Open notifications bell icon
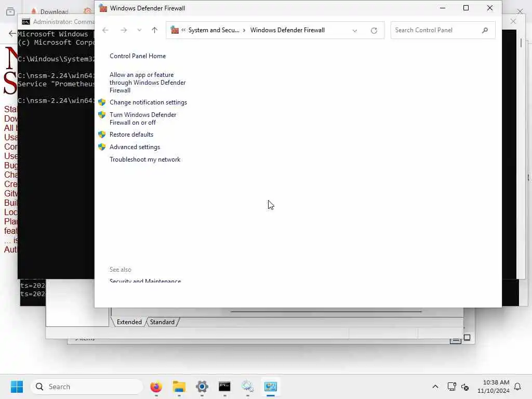 (x=518, y=387)
